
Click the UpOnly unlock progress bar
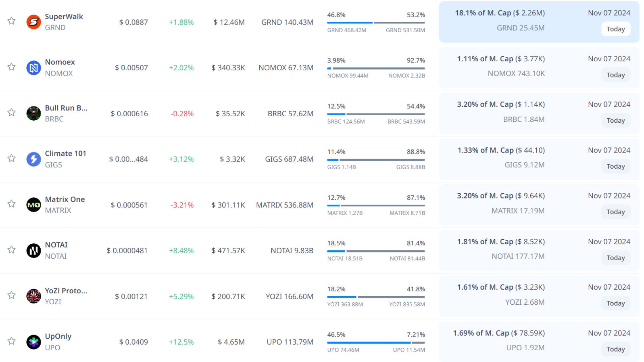pos(376,343)
